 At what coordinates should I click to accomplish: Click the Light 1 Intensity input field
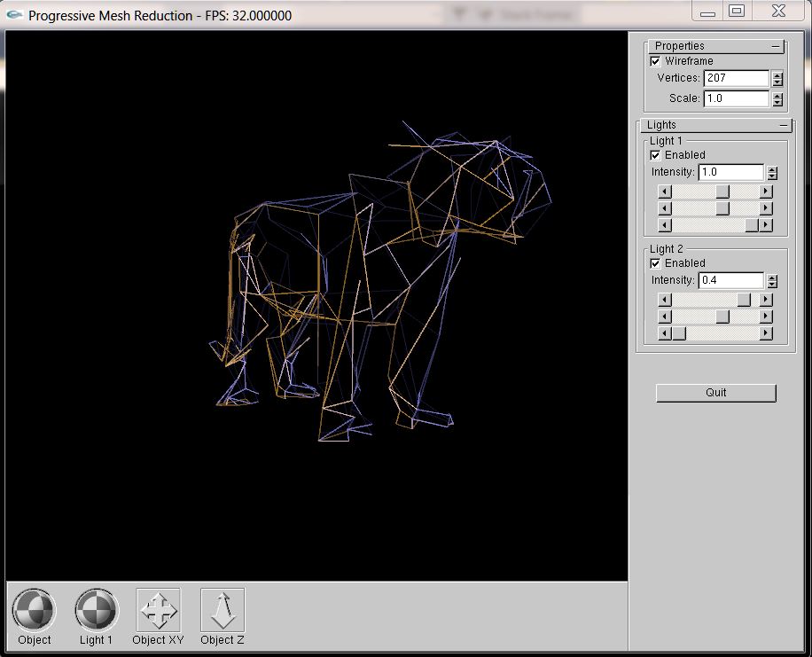[731, 172]
